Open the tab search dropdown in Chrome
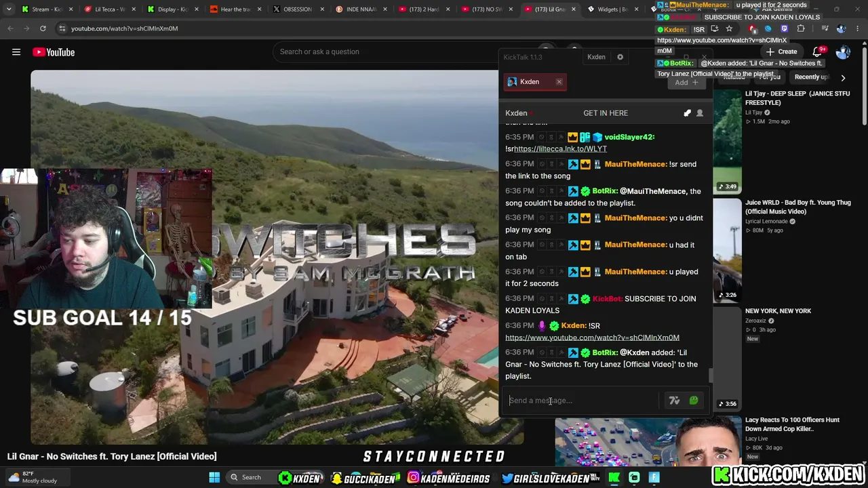The width and height of the screenshot is (868, 488). pyautogui.click(x=9, y=9)
